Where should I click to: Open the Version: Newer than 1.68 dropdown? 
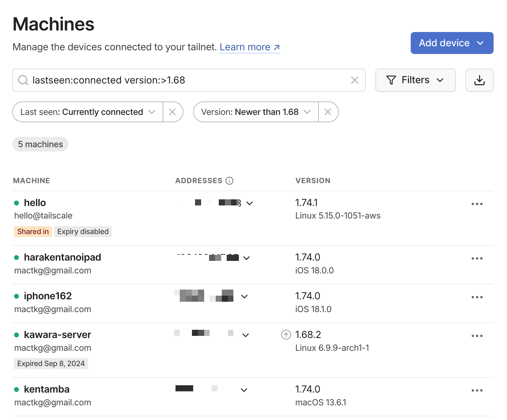[255, 112]
